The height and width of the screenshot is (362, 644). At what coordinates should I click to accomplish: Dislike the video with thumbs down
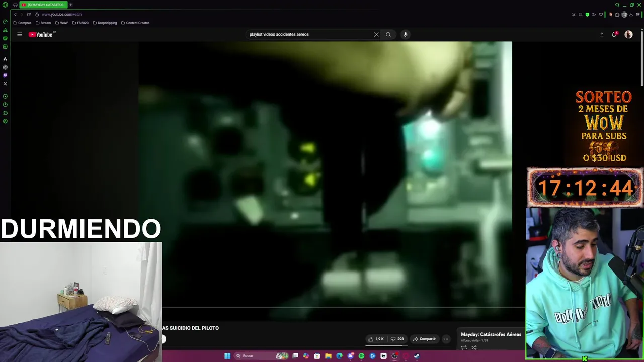click(x=397, y=339)
